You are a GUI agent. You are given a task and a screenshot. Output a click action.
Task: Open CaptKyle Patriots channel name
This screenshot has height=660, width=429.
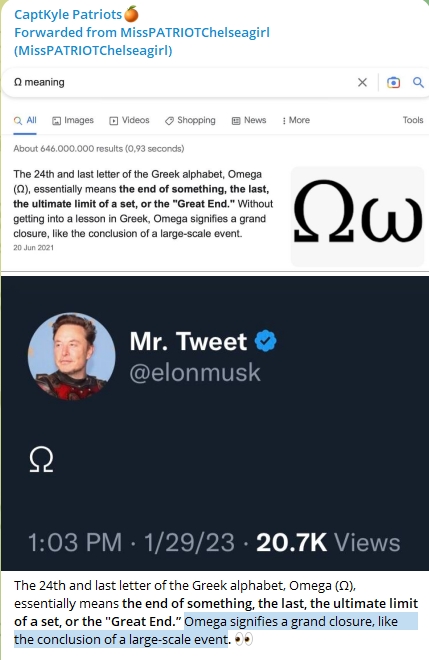[68, 15]
